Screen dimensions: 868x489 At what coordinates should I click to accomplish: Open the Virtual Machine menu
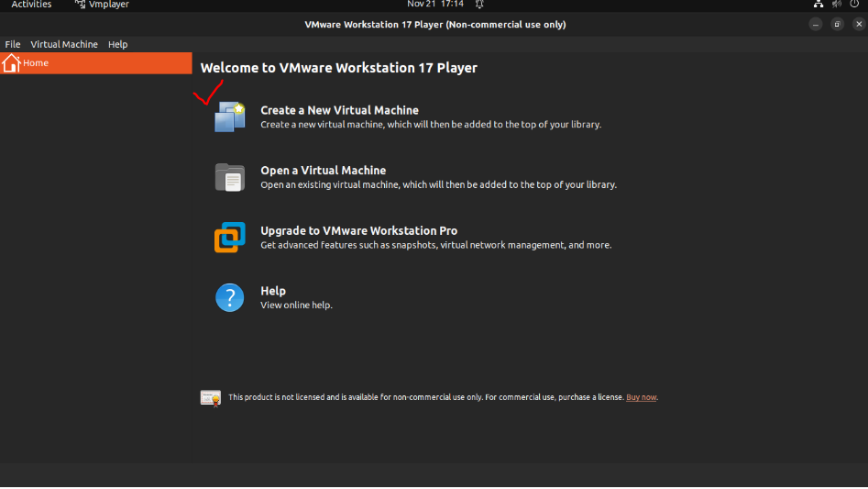[64, 44]
